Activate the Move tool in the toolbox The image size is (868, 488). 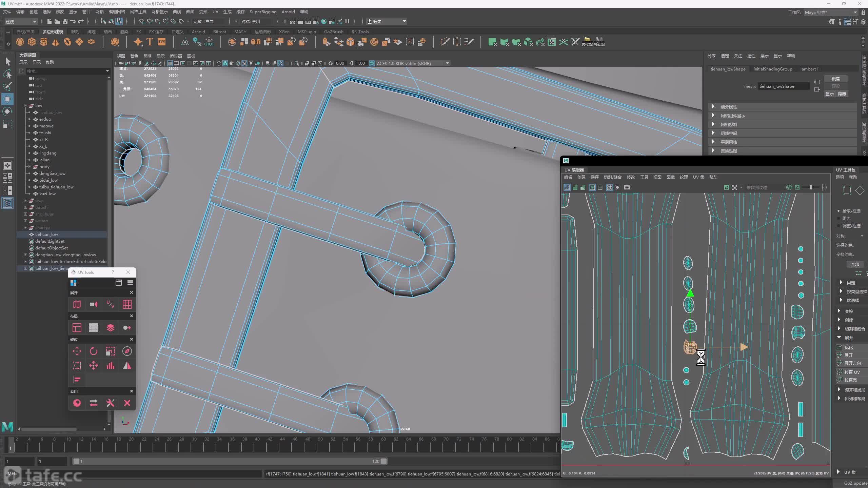click(7, 99)
